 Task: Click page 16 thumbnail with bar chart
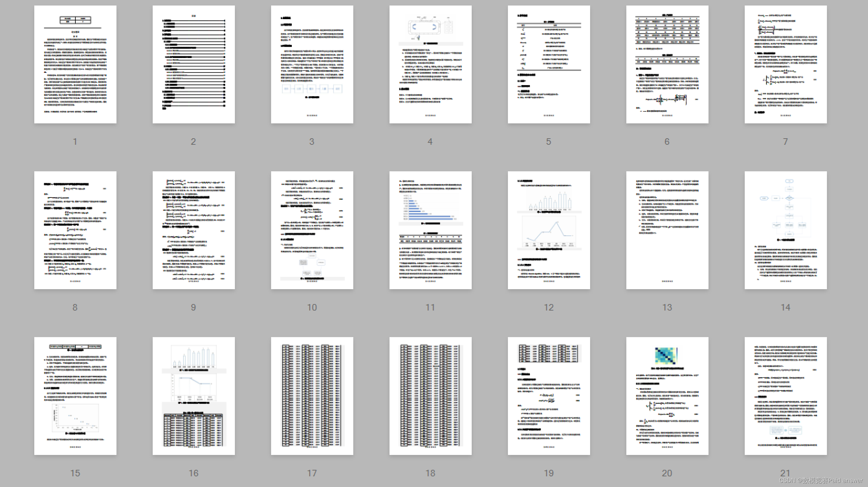193,396
